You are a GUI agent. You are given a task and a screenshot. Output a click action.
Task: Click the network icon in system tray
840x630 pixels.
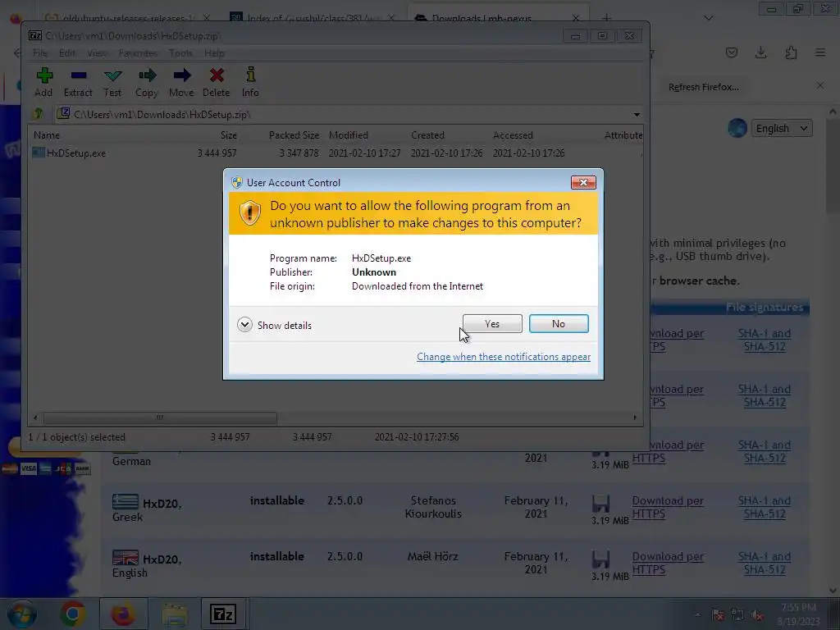click(737, 615)
